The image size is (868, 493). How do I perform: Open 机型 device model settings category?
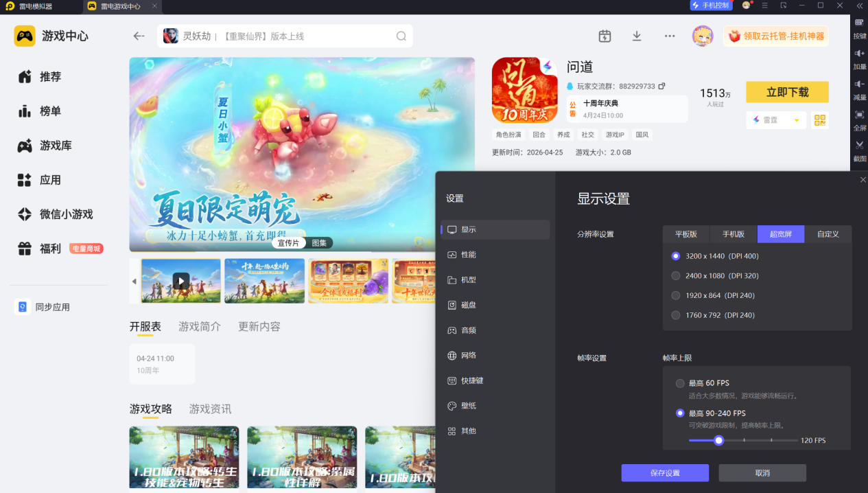click(495, 280)
